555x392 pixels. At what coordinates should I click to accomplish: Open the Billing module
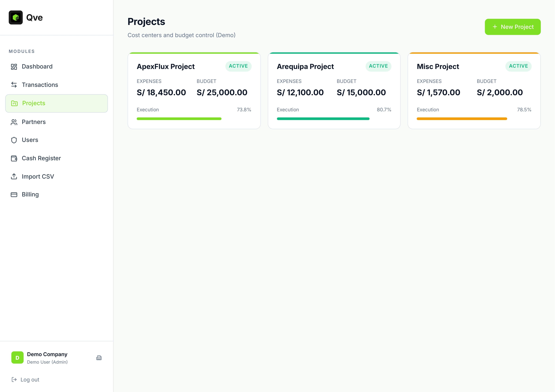pos(30,194)
